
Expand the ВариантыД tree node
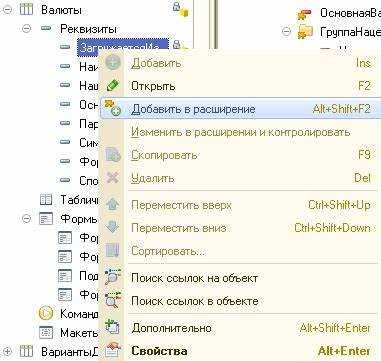click(7, 351)
